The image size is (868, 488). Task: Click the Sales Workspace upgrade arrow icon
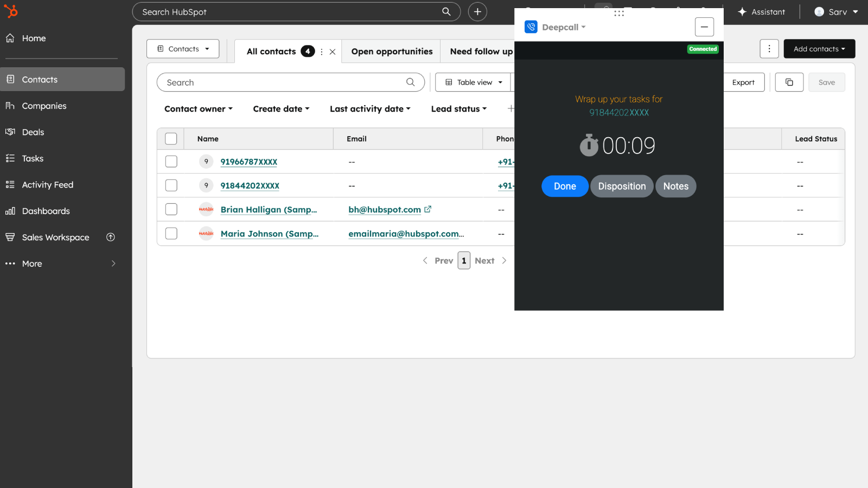(x=111, y=237)
